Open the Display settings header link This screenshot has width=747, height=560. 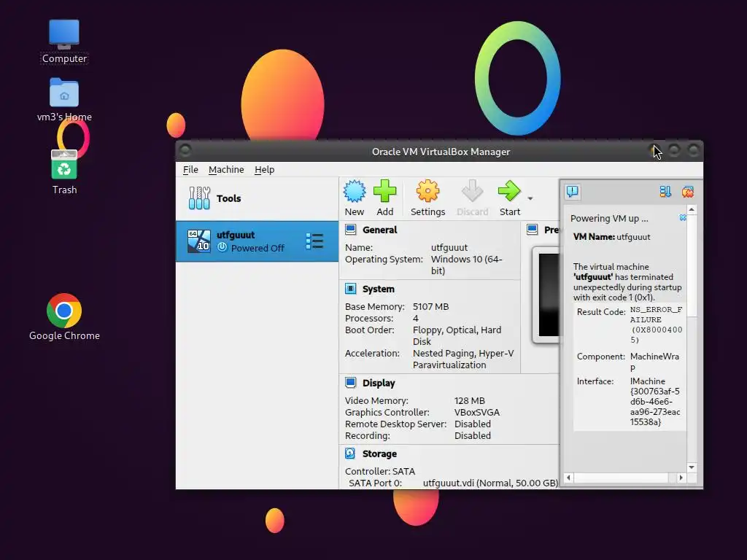pos(379,383)
